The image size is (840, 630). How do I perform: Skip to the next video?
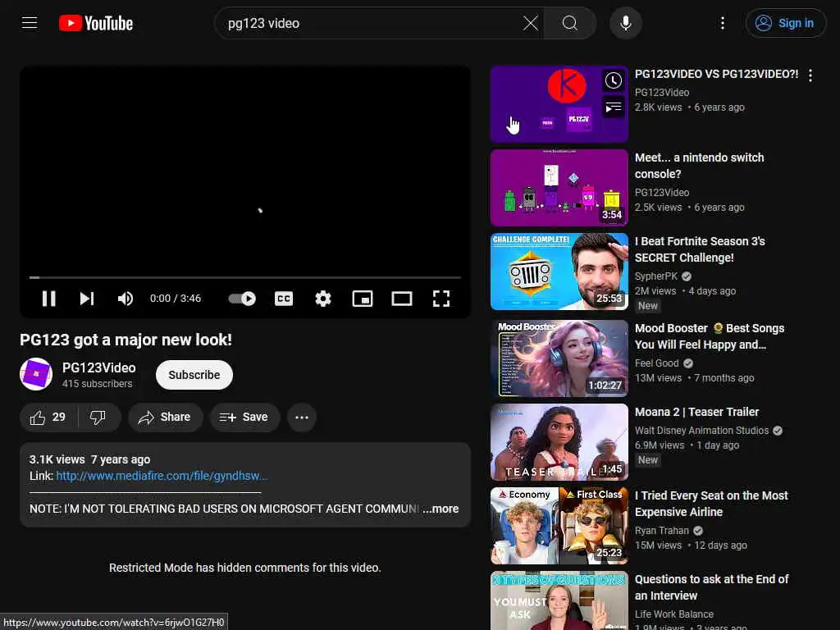(87, 299)
